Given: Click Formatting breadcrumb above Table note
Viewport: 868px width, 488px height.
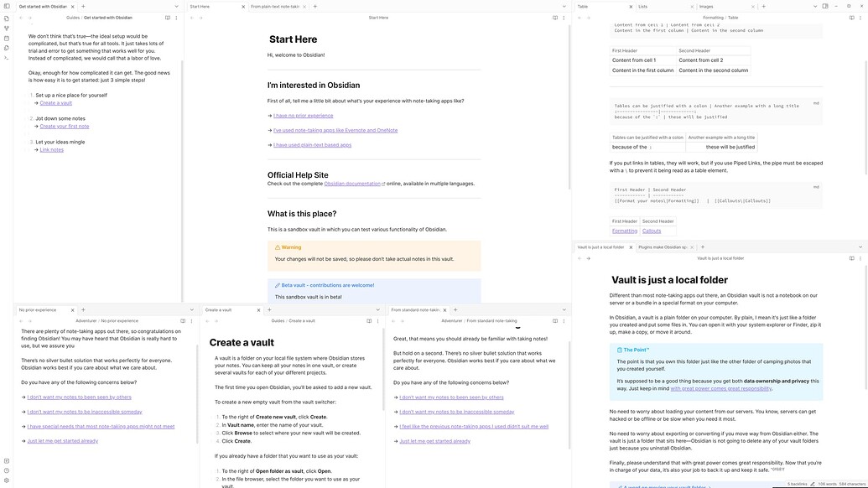Looking at the screenshot, I should 713,18.
